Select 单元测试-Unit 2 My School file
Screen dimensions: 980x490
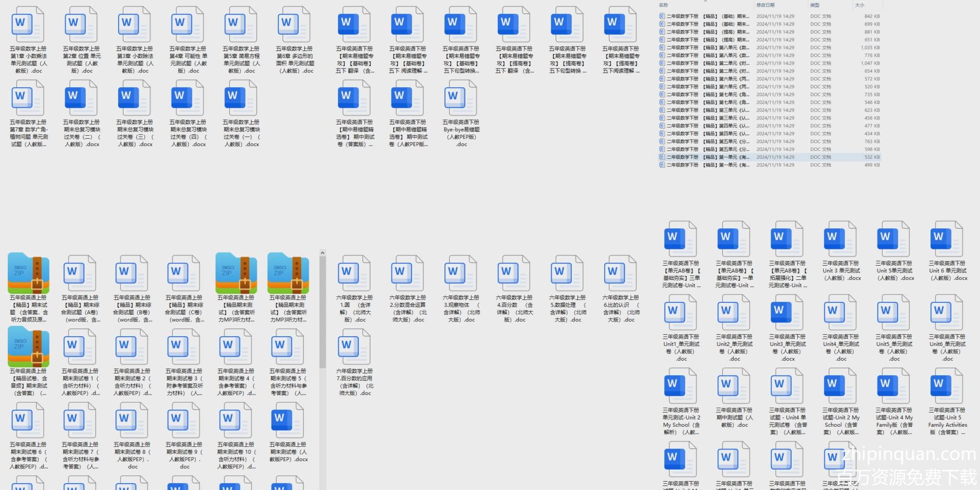681,387
